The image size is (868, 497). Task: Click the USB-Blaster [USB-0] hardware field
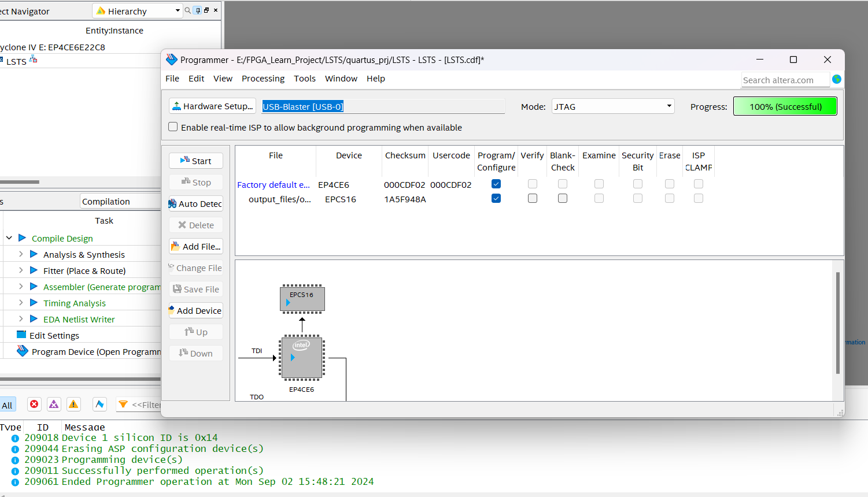coord(383,106)
